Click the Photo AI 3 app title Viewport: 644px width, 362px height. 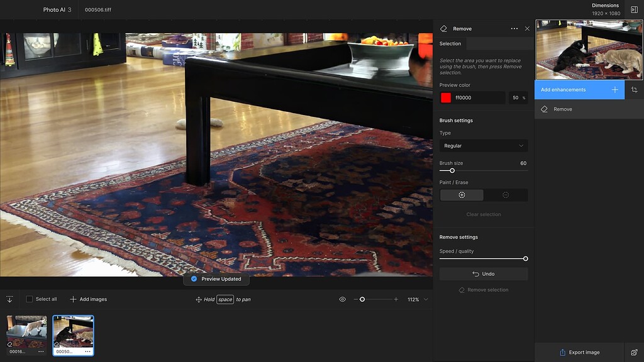point(57,10)
